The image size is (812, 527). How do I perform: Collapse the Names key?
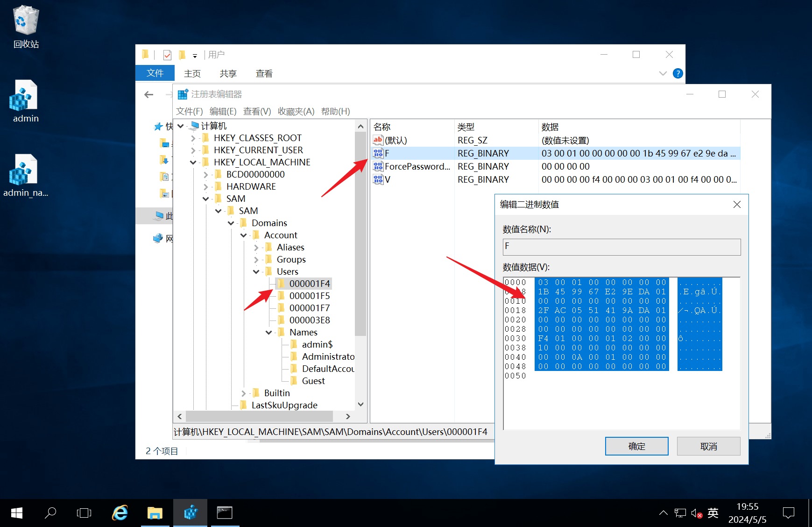tap(269, 332)
